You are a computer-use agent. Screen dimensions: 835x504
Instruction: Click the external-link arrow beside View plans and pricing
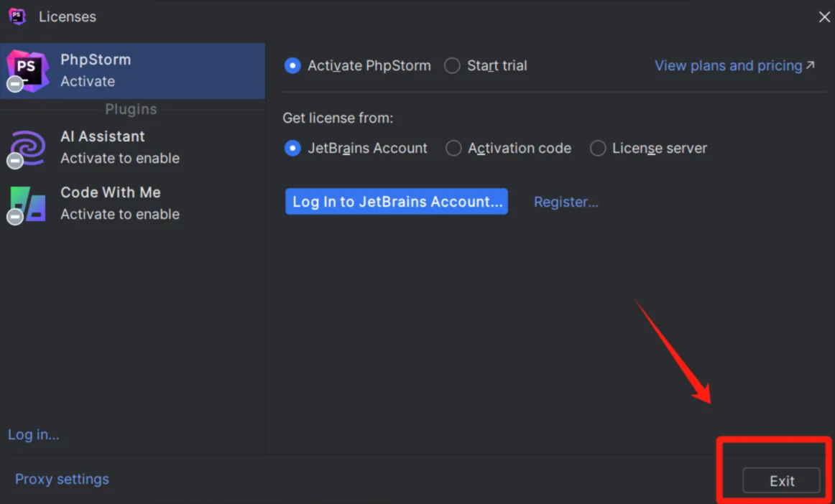(810, 63)
